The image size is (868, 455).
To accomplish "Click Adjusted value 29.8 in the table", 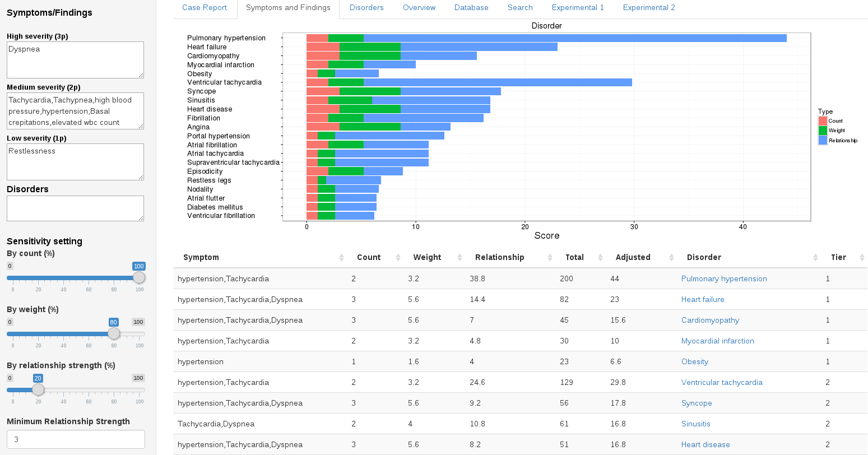I will click(618, 383).
